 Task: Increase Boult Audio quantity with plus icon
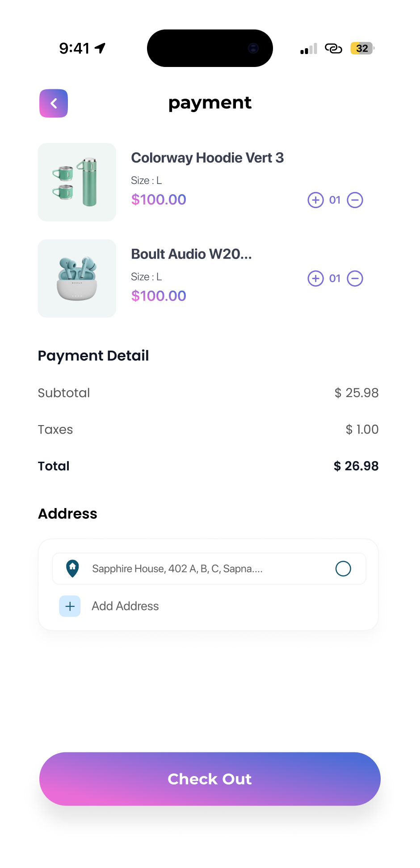tap(315, 279)
